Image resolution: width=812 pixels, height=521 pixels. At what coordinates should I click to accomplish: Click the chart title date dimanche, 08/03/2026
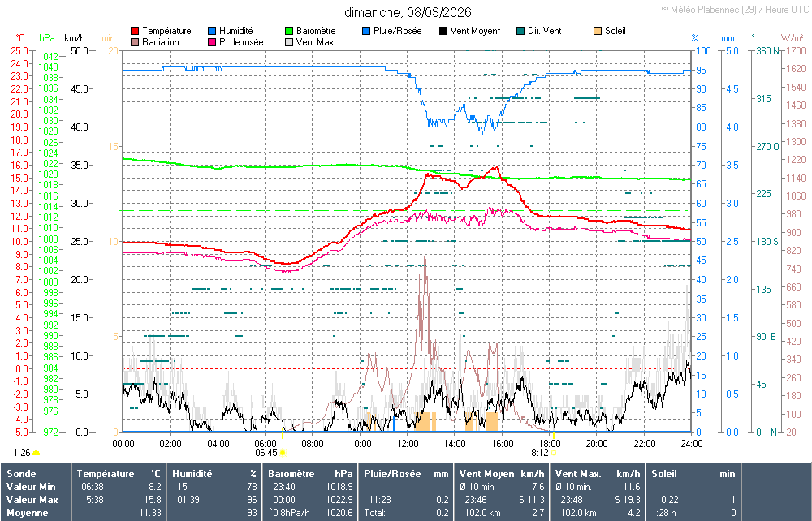(x=407, y=12)
